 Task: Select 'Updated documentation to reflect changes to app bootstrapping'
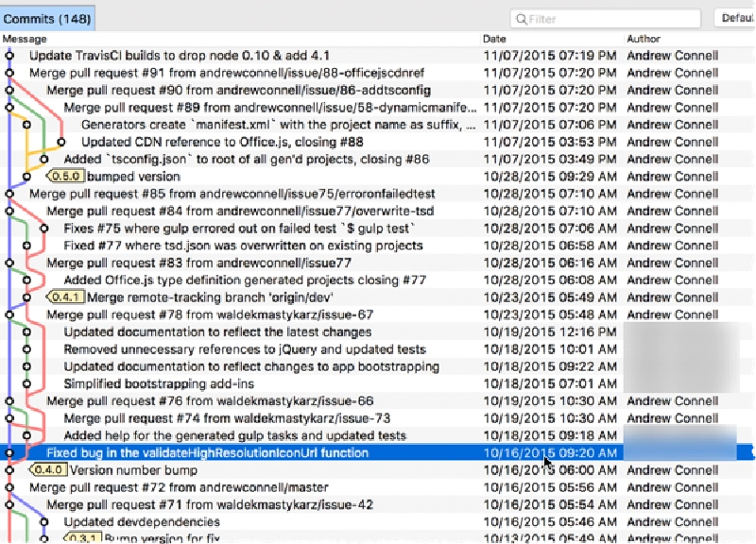(251, 366)
